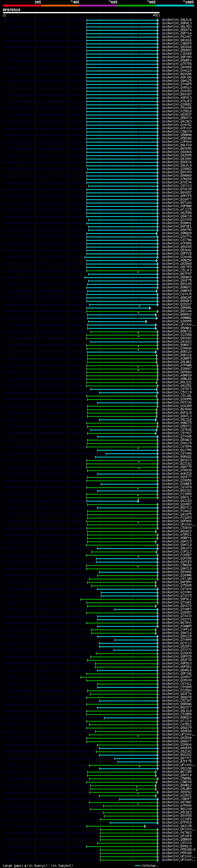Select hit label UniRef100_O22588
Viewport: 197px width, 868px height.
click(x=177, y=335)
